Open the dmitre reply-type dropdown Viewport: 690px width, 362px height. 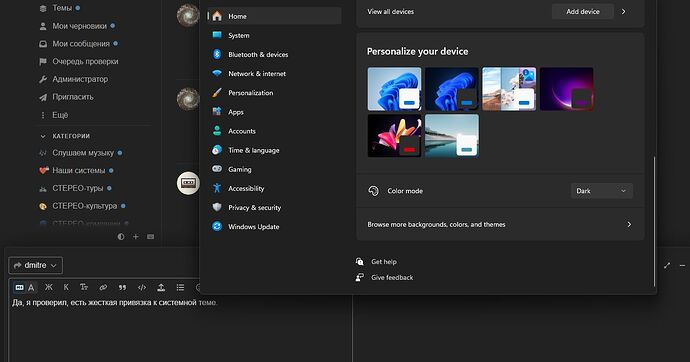coord(36,265)
